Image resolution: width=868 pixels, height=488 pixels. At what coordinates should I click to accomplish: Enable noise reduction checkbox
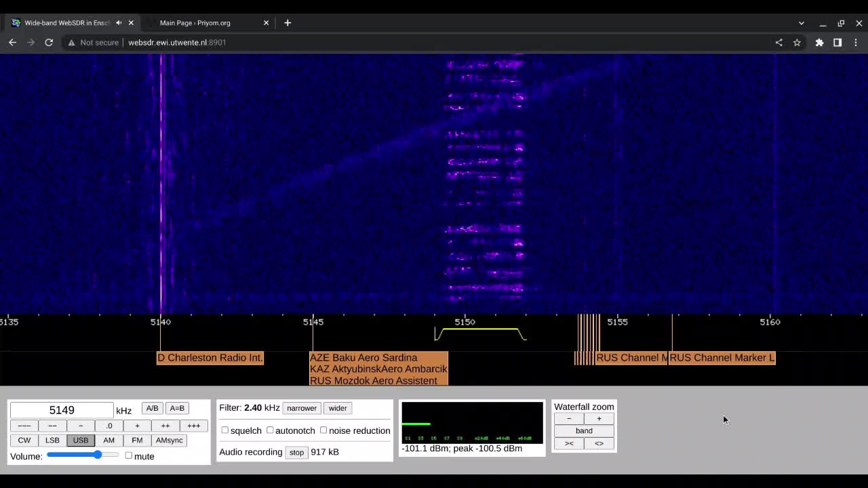click(323, 430)
